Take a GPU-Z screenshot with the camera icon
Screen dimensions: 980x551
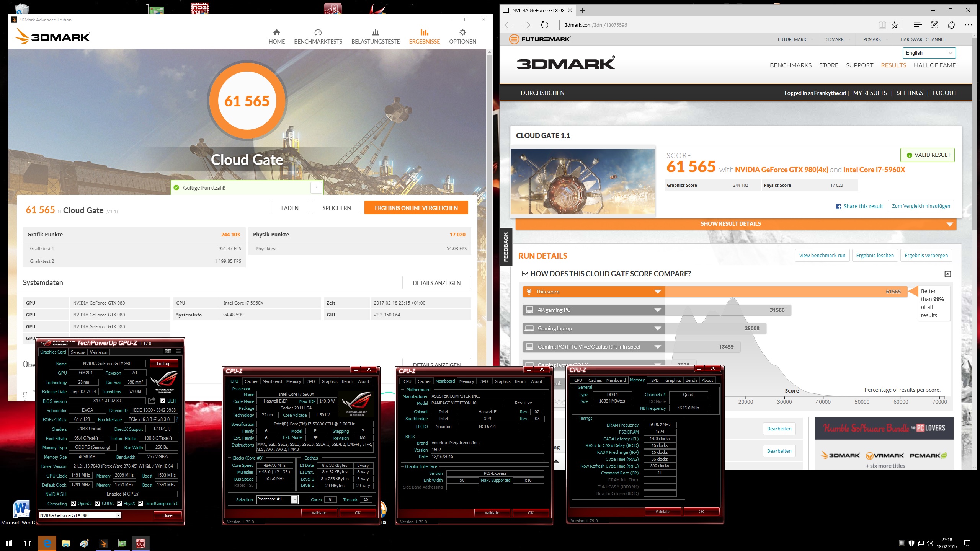coord(167,351)
